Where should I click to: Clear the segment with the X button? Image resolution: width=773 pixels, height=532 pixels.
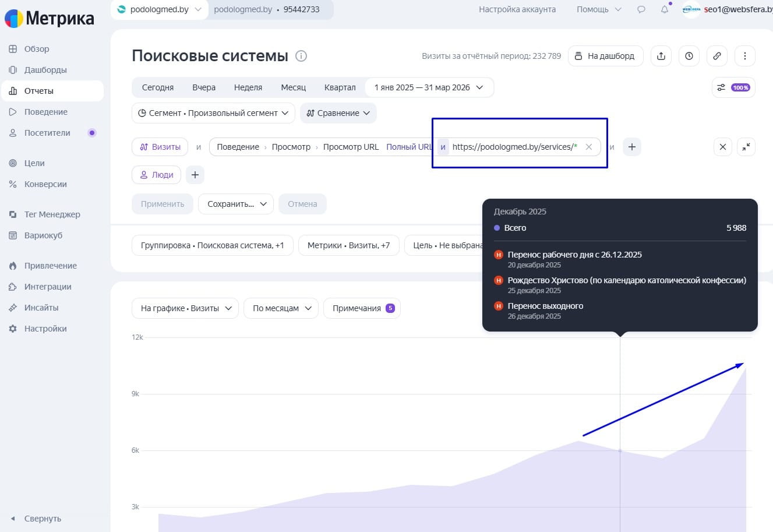click(x=723, y=147)
